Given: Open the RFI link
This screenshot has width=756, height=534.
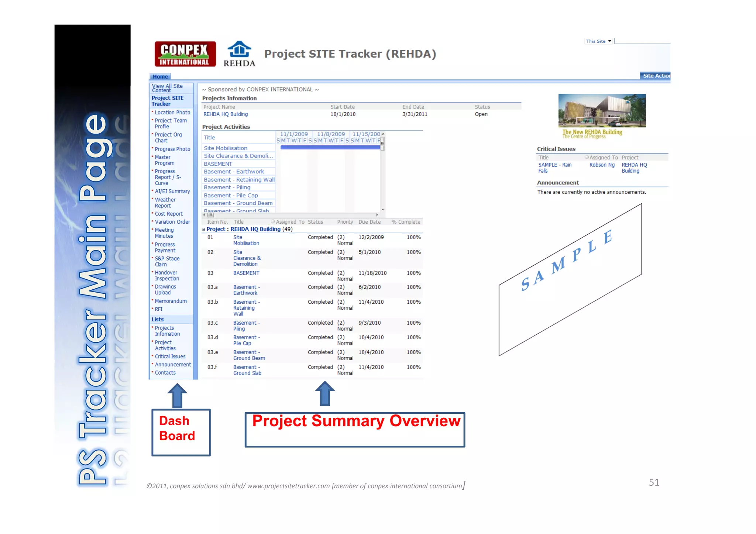Looking at the screenshot, I should point(158,309).
